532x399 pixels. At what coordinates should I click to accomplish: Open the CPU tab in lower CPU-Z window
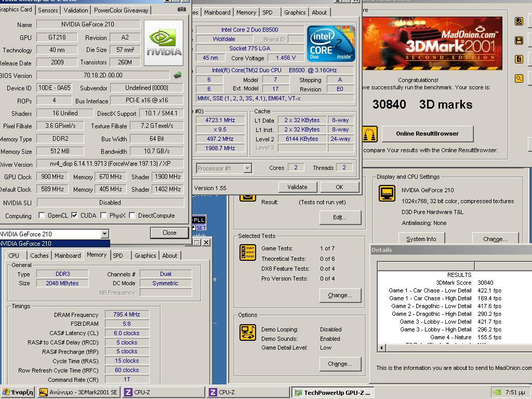(x=14, y=256)
